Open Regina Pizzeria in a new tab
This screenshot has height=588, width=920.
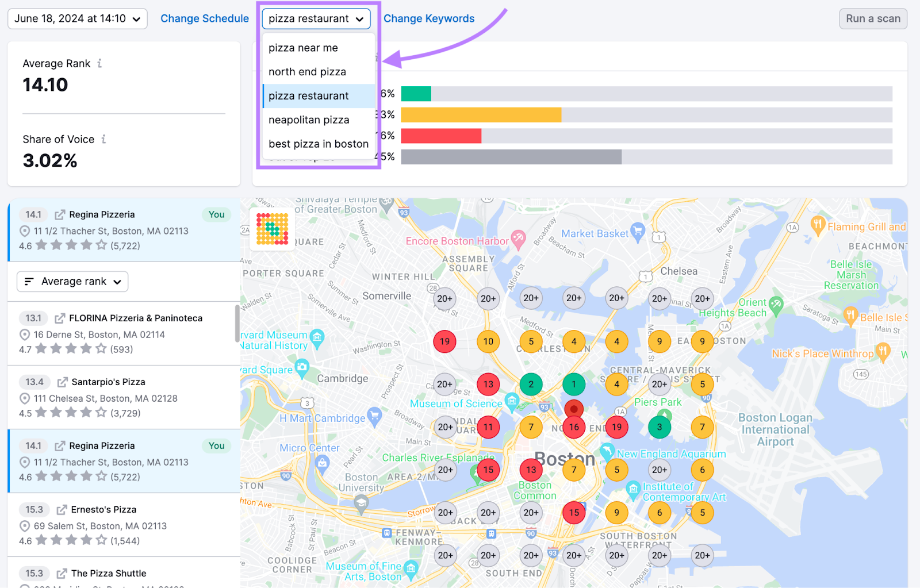(58, 214)
